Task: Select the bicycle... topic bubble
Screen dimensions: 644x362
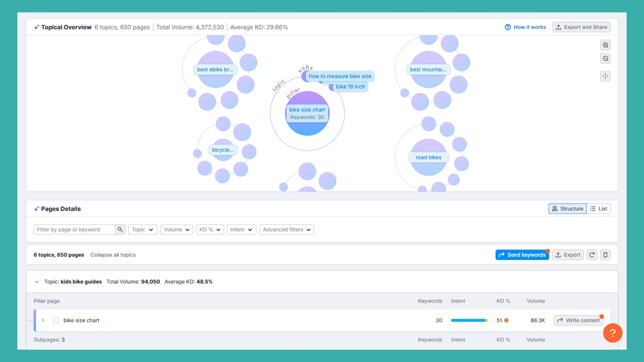Action: click(x=223, y=150)
